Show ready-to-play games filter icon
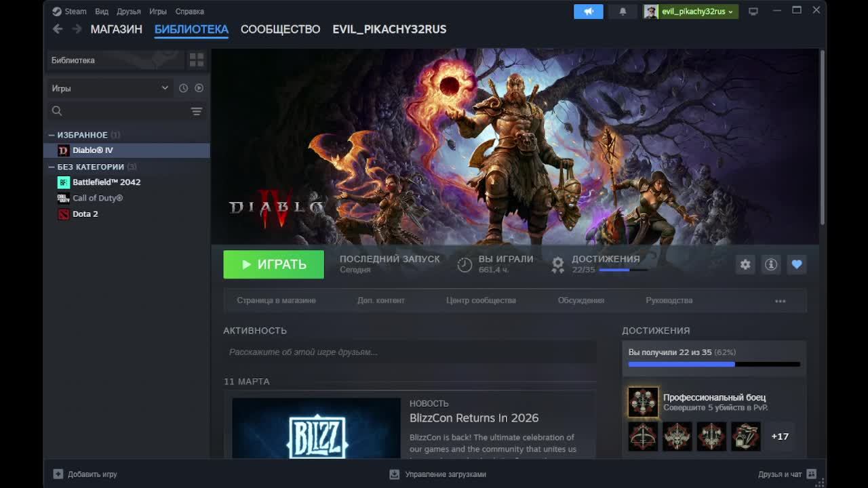 click(x=199, y=88)
